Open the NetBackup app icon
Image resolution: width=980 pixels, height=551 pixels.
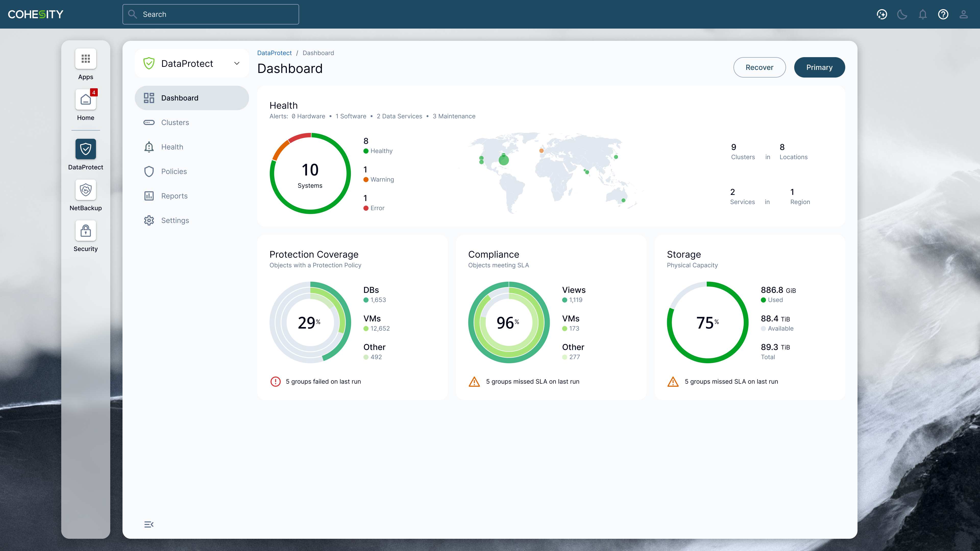[85, 190]
